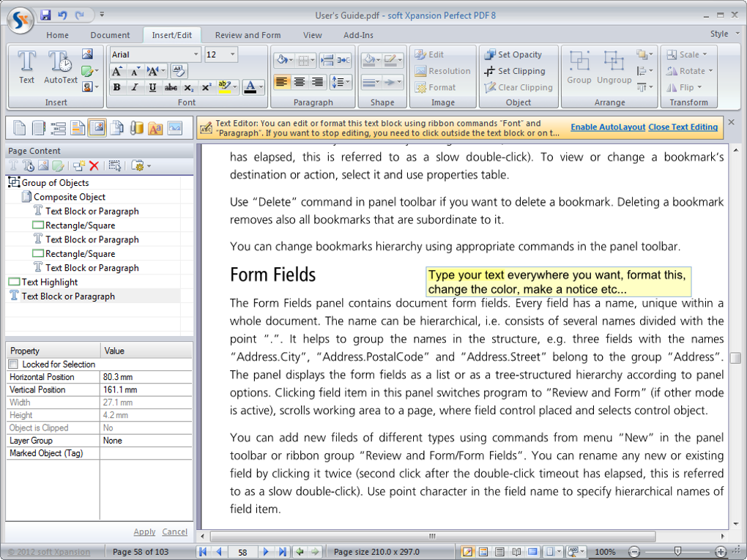Jump to the last page in the status bar
Screen dimensions: 747x560
pos(283,552)
